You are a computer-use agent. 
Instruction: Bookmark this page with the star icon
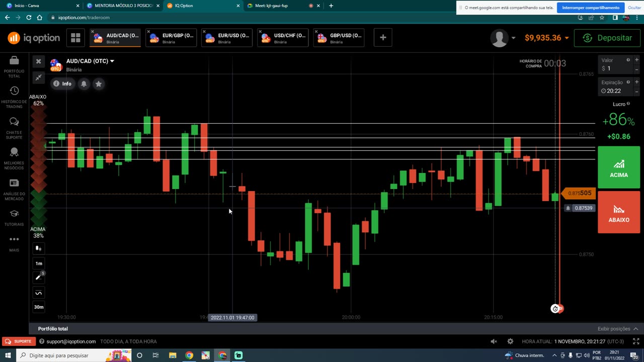pyautogui.click(x=602, y=17)
